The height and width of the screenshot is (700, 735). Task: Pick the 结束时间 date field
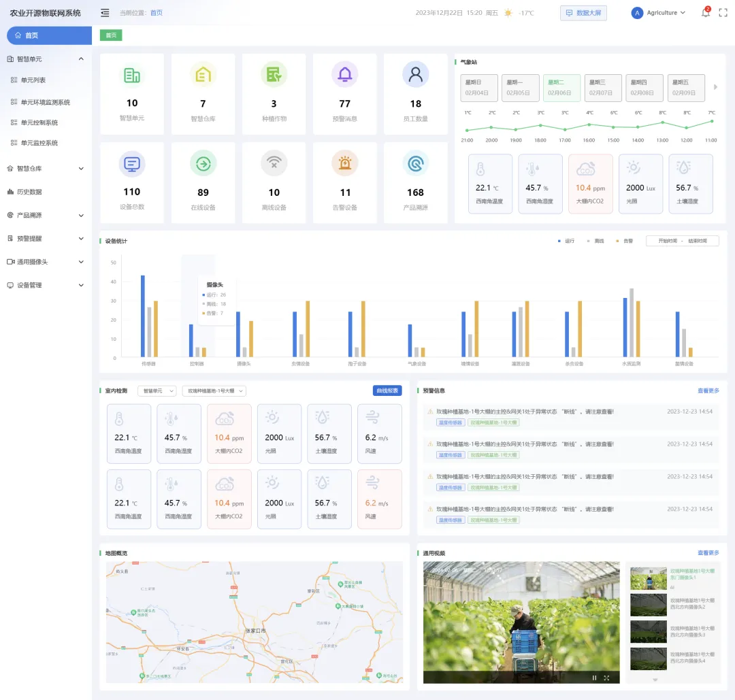coord(698,241)
